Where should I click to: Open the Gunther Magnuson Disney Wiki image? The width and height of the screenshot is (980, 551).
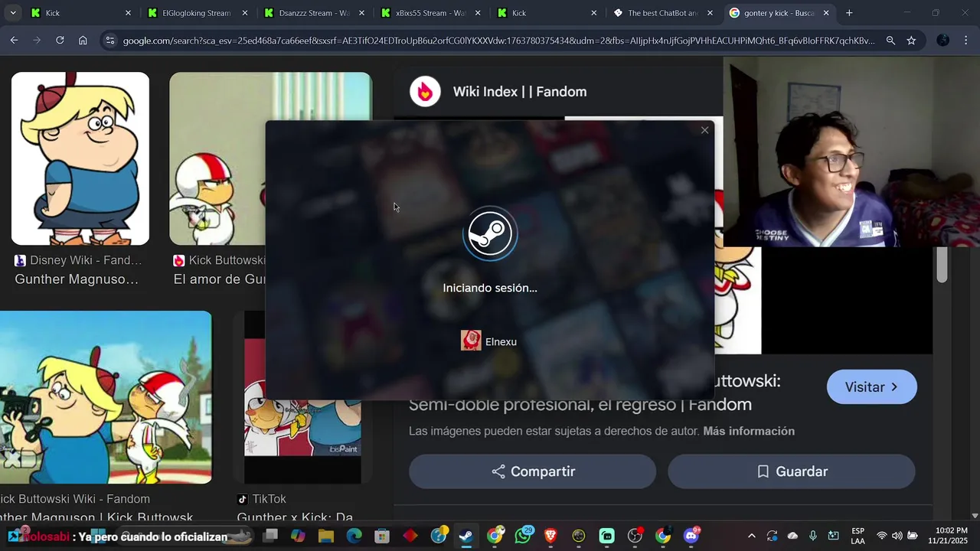click(80, 158)
